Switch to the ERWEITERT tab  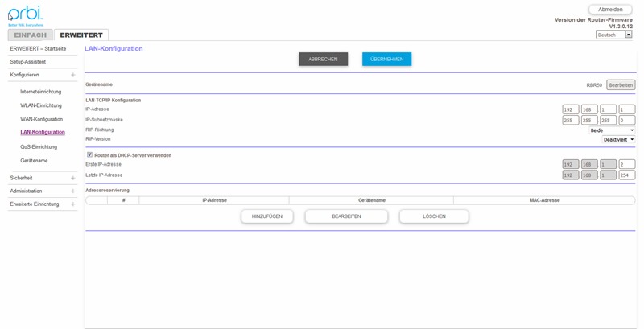[x=81, y=35]
